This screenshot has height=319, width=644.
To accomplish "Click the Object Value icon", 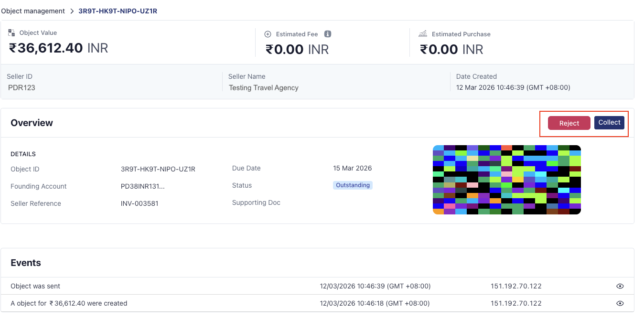I will coord(12,33).
